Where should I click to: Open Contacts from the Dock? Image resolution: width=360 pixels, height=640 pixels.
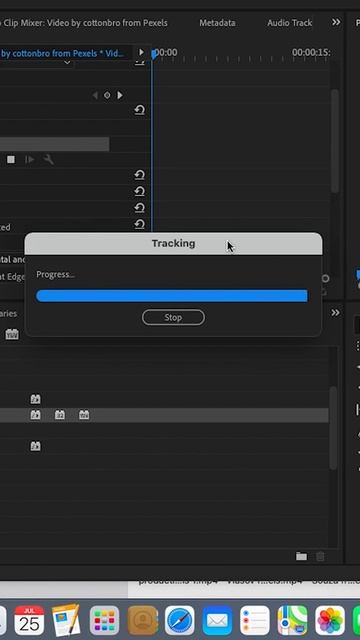[x=142, y=620]
